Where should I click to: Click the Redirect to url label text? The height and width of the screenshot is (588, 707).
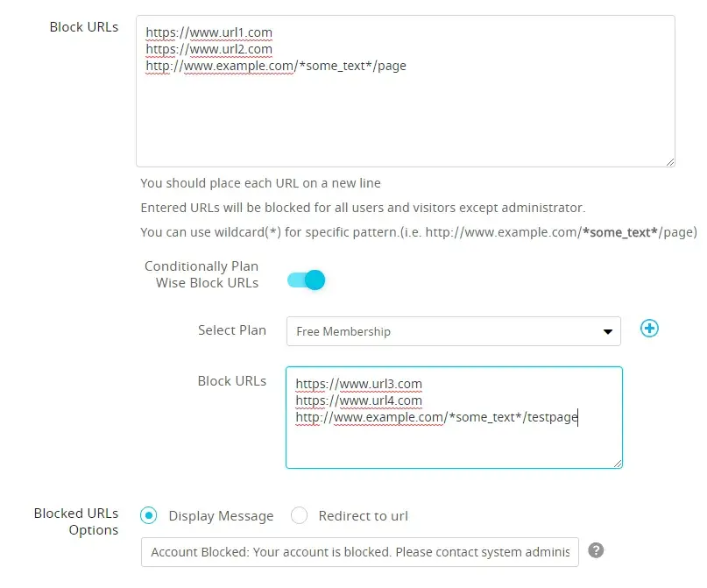click(363, 516)
